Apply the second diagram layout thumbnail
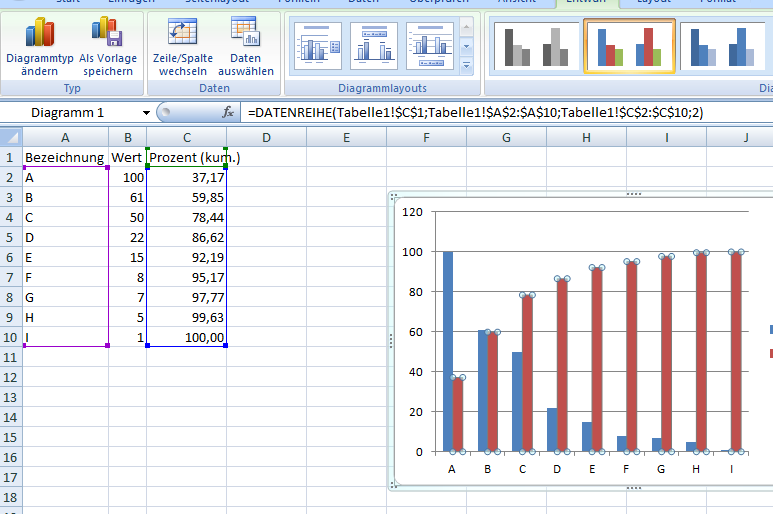 pyautogui.click(x=374, y=46)
